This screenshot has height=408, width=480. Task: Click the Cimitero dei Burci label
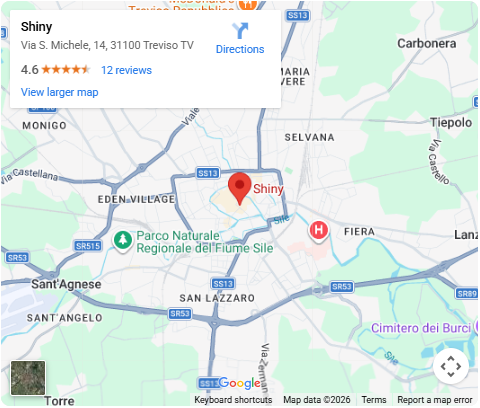pos(421,328)
